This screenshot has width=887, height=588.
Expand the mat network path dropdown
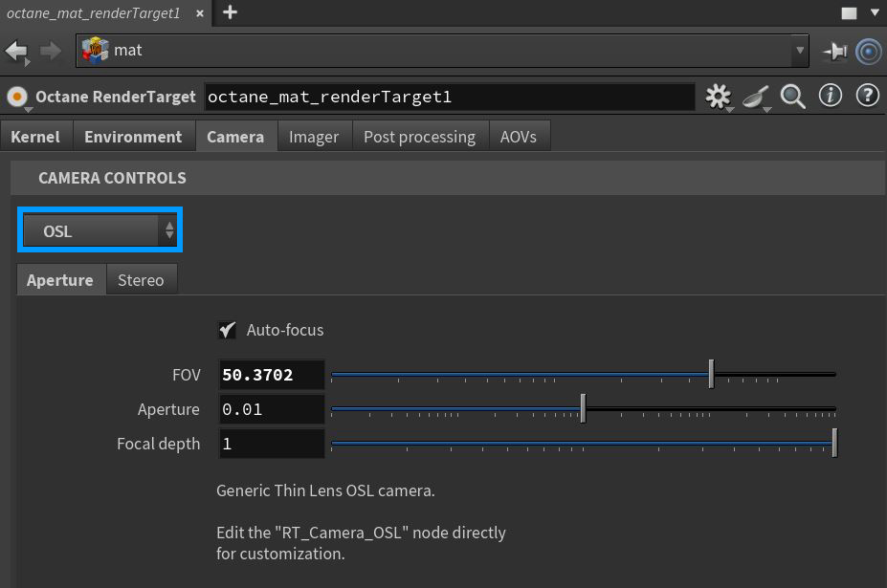click(800, 51)
